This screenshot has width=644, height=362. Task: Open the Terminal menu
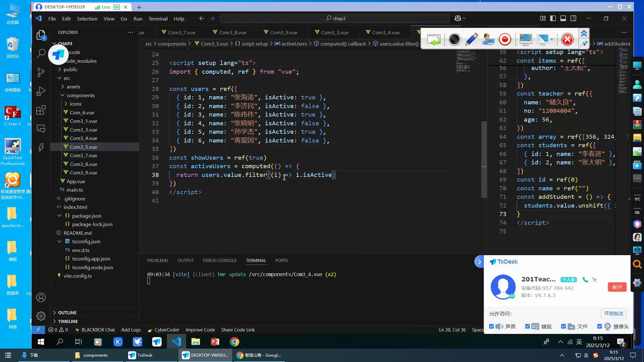click(158, 19)
